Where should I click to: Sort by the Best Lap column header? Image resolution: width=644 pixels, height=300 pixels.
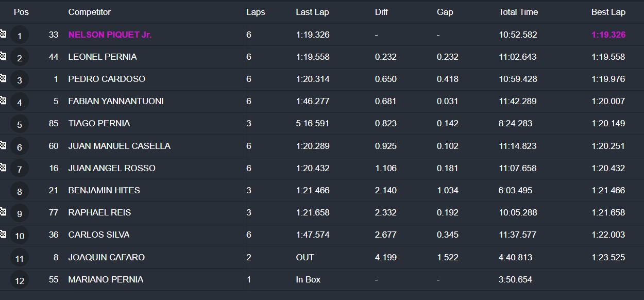point(608,12)
